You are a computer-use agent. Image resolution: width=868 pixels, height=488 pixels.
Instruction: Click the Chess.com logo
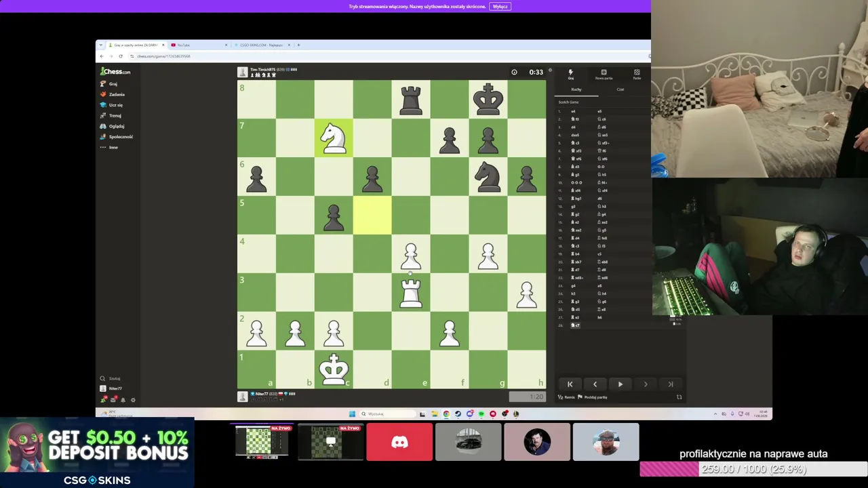(x=115, y=71)
